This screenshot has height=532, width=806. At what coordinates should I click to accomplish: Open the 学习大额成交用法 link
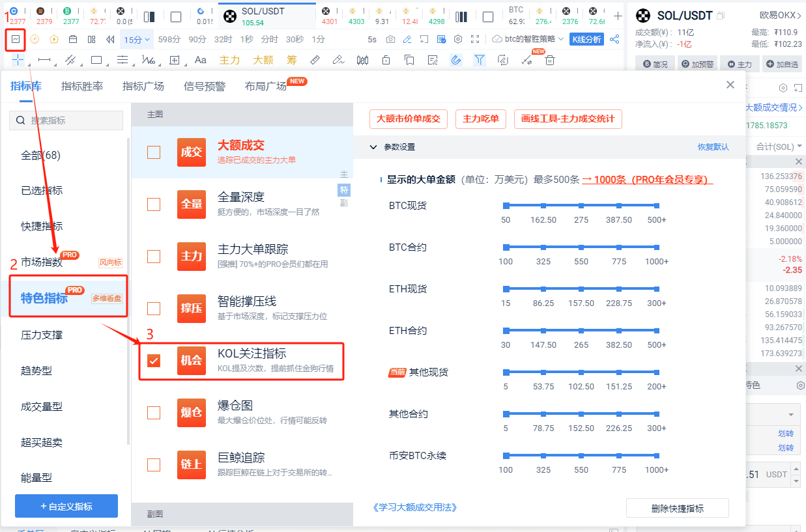[414, 507]
